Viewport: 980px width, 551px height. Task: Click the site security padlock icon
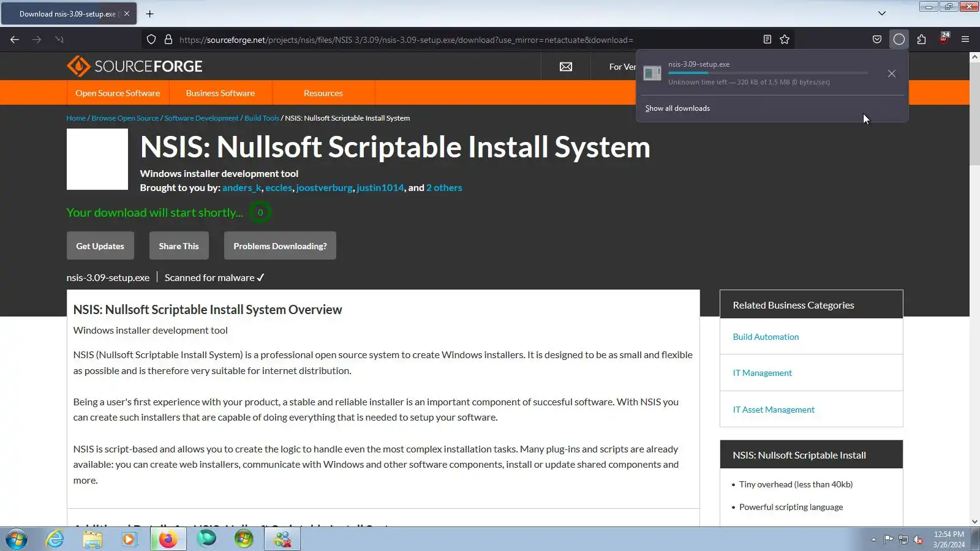[168, 40]
